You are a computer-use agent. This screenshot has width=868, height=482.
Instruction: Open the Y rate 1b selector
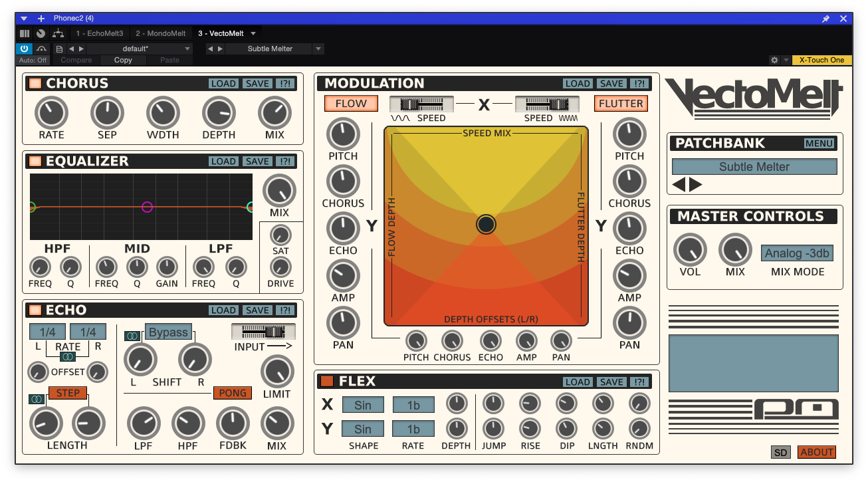coord(413,429)
